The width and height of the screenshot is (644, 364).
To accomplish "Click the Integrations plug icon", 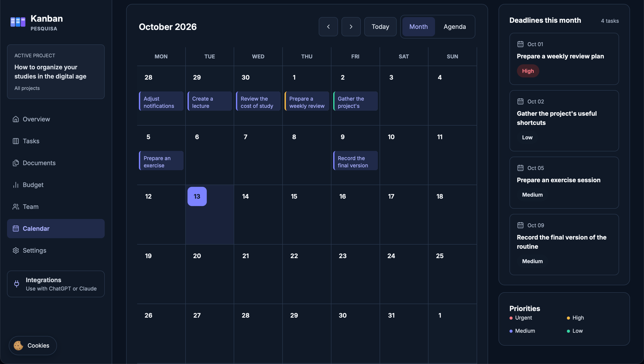I will [x=17, y=284].
